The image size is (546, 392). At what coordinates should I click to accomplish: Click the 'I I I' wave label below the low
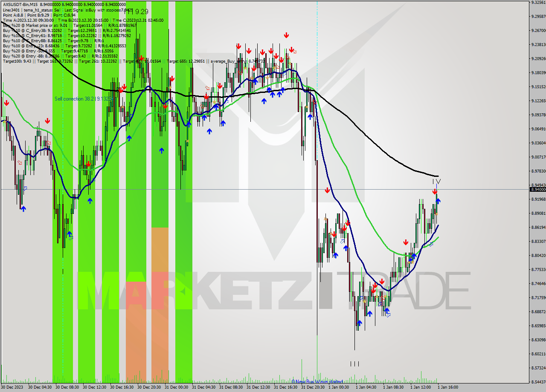(x=355, y=363)
